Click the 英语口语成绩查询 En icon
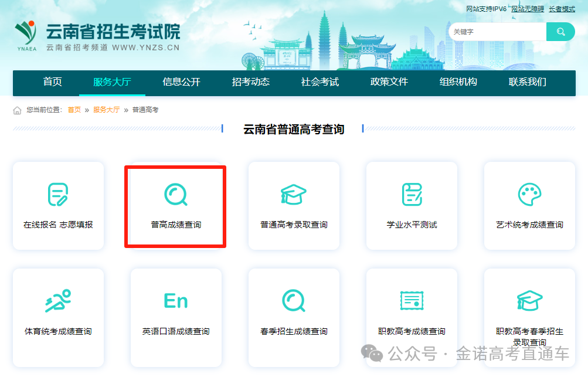Viewport: 588px width, 377px height. pyautogui.click(x=176, y=301)
